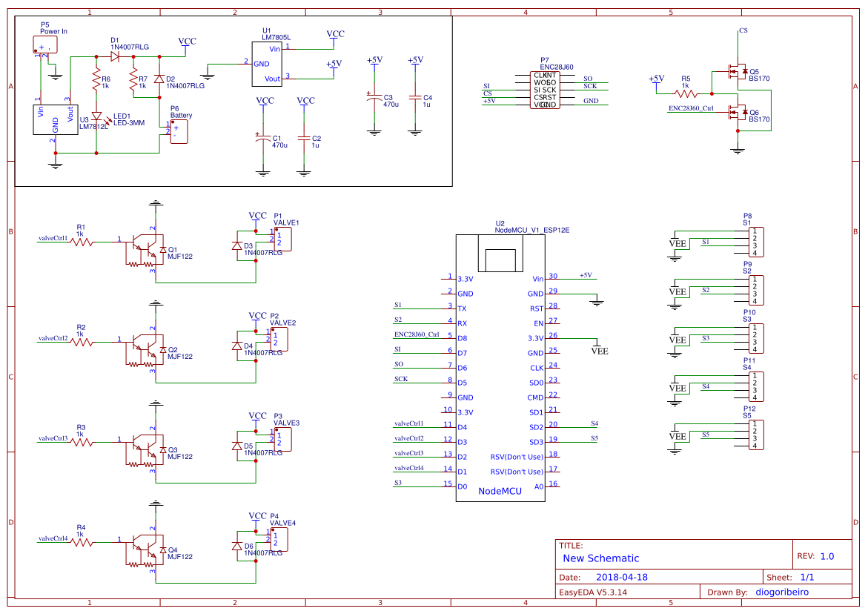Click the A0 pin label on NodeMCU
Screen dimensions: 868x614
coord(539,486)
